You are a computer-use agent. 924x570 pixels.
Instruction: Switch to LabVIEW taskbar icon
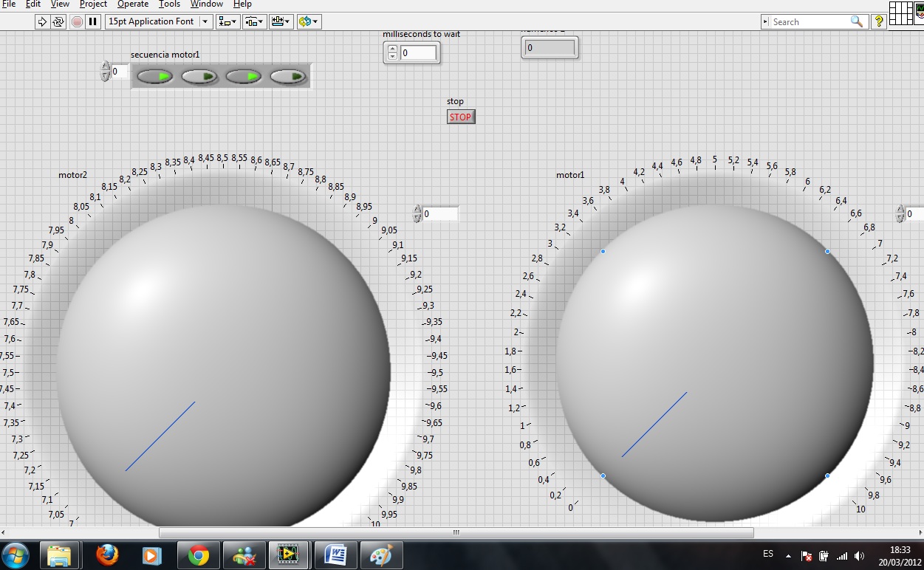[289, 555]
